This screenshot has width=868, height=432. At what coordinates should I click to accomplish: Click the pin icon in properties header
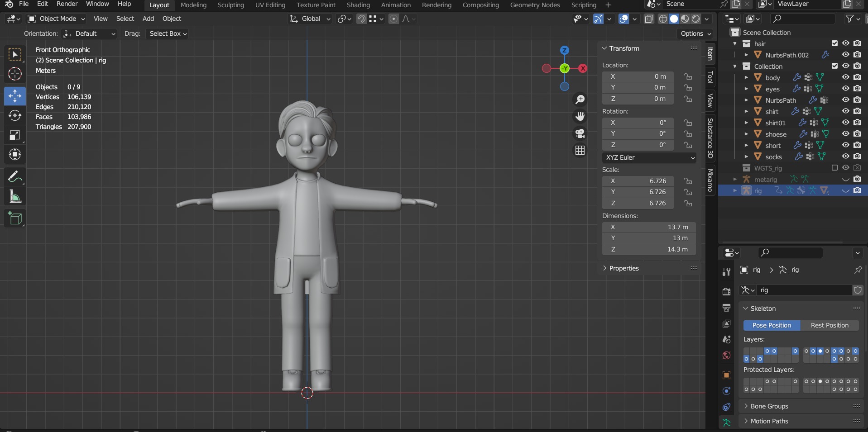(x=858, y=270)
